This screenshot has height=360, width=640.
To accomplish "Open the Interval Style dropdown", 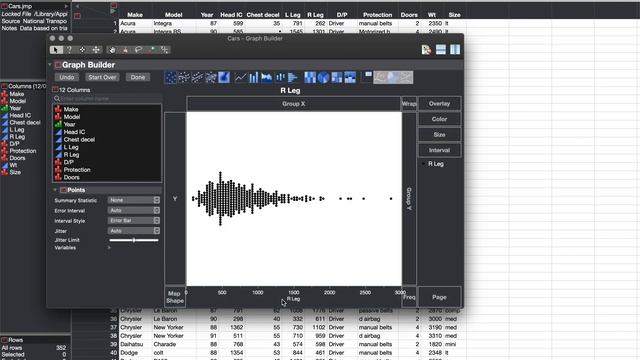I will (x=133, y=220).
